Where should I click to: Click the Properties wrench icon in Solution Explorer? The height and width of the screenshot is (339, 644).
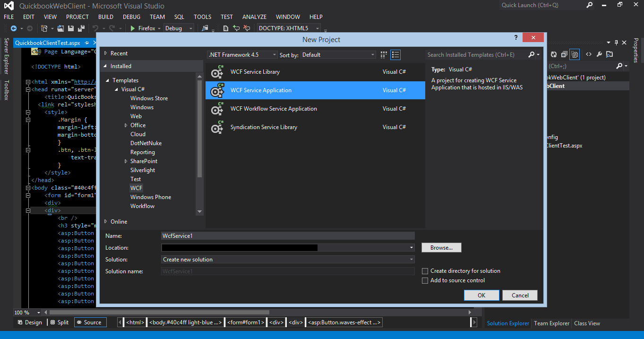tap(599, 54)
